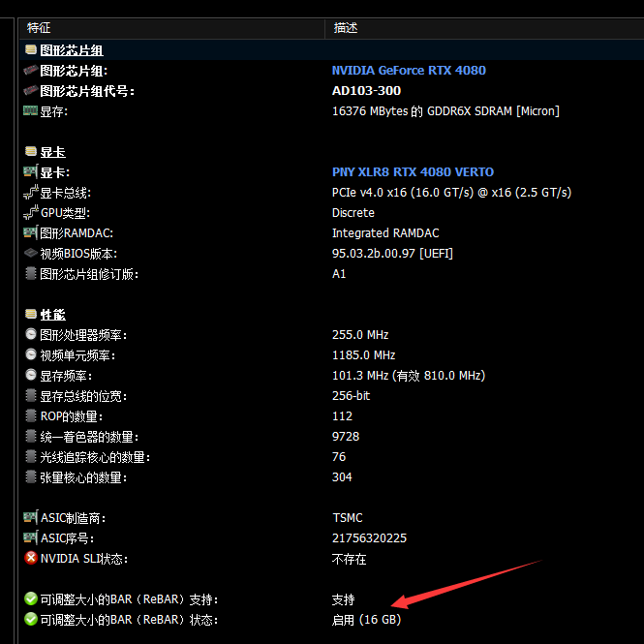Click the icon beside 图形芯片组修订版:
The width and height of the screenshot is (644, 644).
[31, 273]
